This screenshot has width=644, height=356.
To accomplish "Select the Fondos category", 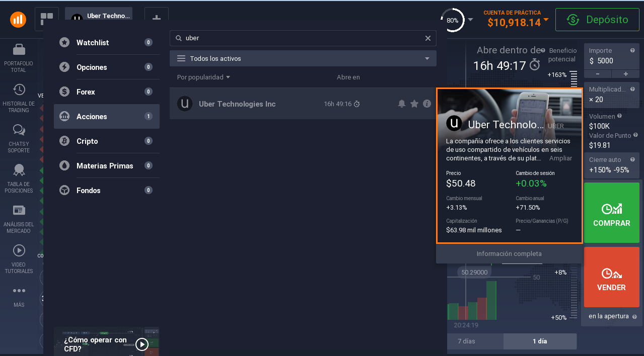I will [107, 191].
